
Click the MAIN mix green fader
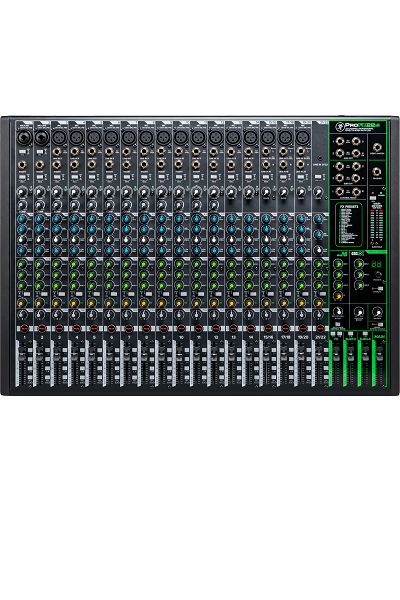coord(379,356)
